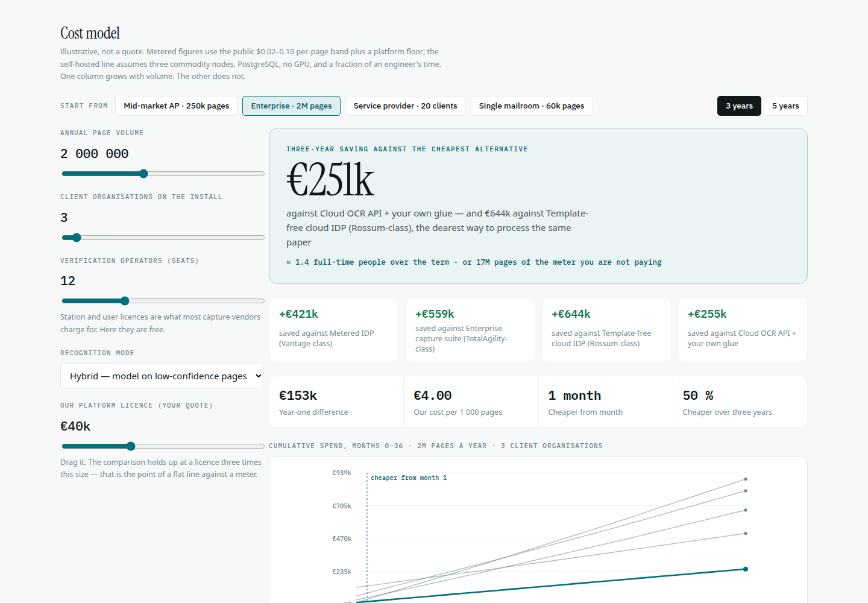Click the verification operators seats slider handle
The height and width of the screenshot is (603, 868).
pyautogui.click(x=125, y=301)
